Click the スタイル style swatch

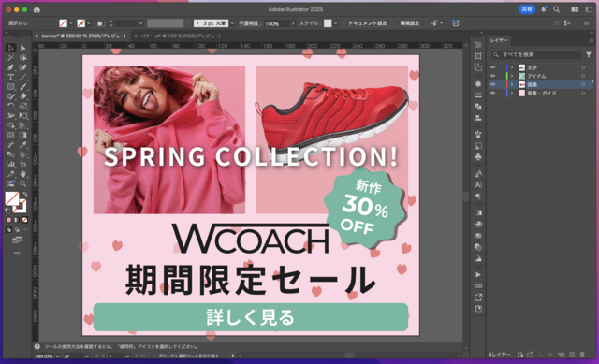(x=328, y=23)
